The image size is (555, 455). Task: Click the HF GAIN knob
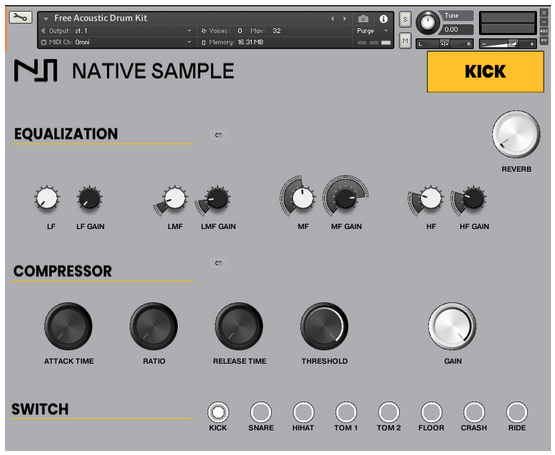474,198
